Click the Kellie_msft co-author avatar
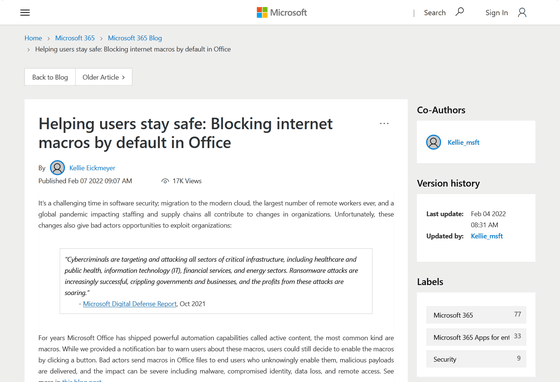Screen dimensions: 560x382 [433, 142]
